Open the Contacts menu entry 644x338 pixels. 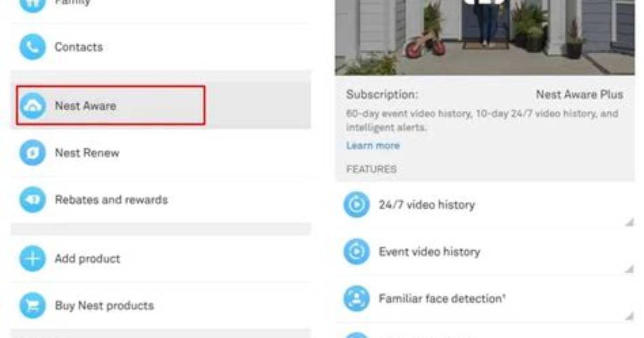(x=160, y=47)
